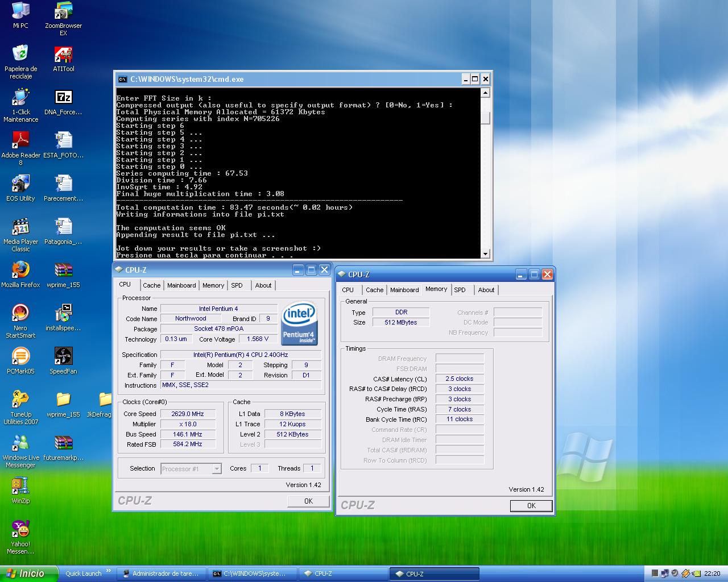Switch to Administrador de tareas taskbar button
This screenshot has width=728, height=582.
162,573
